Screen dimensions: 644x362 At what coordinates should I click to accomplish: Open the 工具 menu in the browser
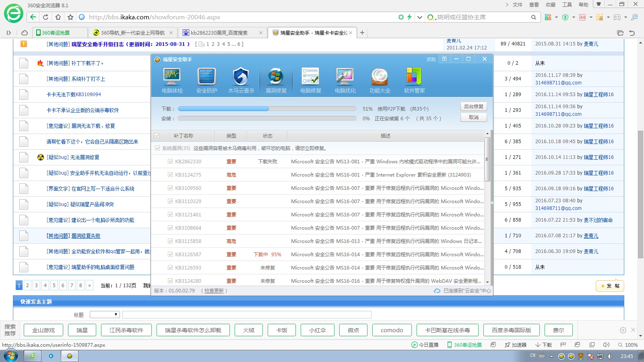(x=567, y=5)
